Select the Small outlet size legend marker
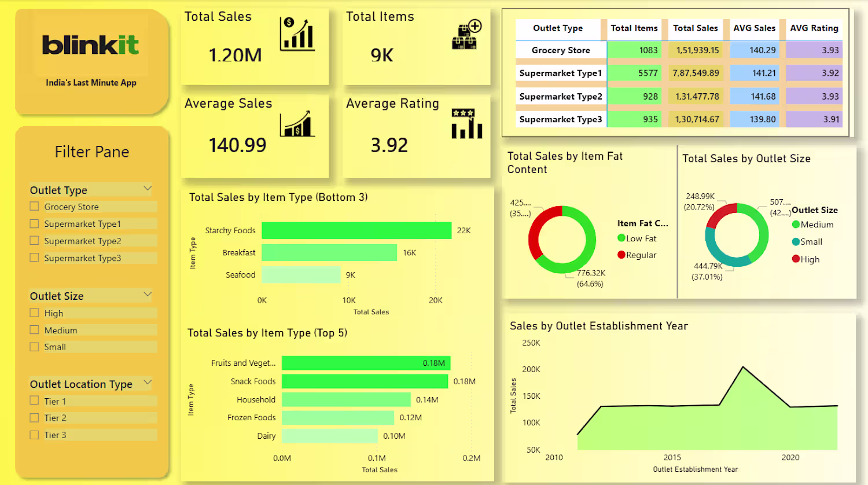Screen dimensions: 868x485 click(x=796, y=242)
